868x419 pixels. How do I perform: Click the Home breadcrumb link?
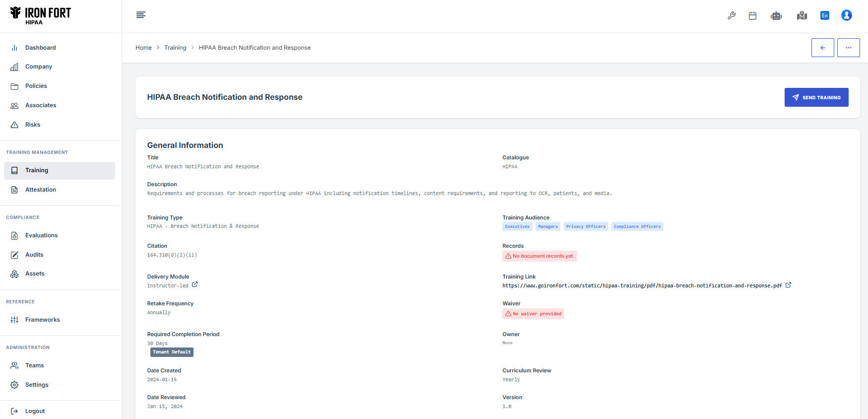(x=143, y=48)
